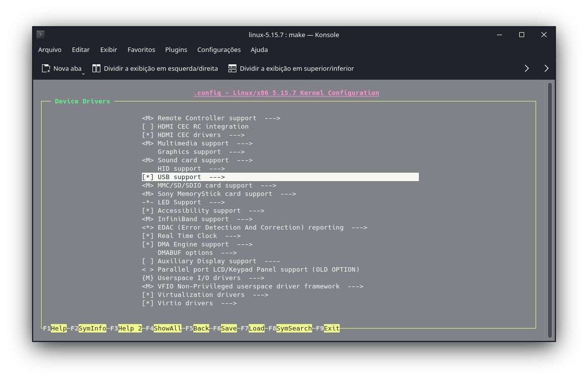Maximize the Konsole window
The height and width of the screenshot is (380, 588).
tap(522, 35)
